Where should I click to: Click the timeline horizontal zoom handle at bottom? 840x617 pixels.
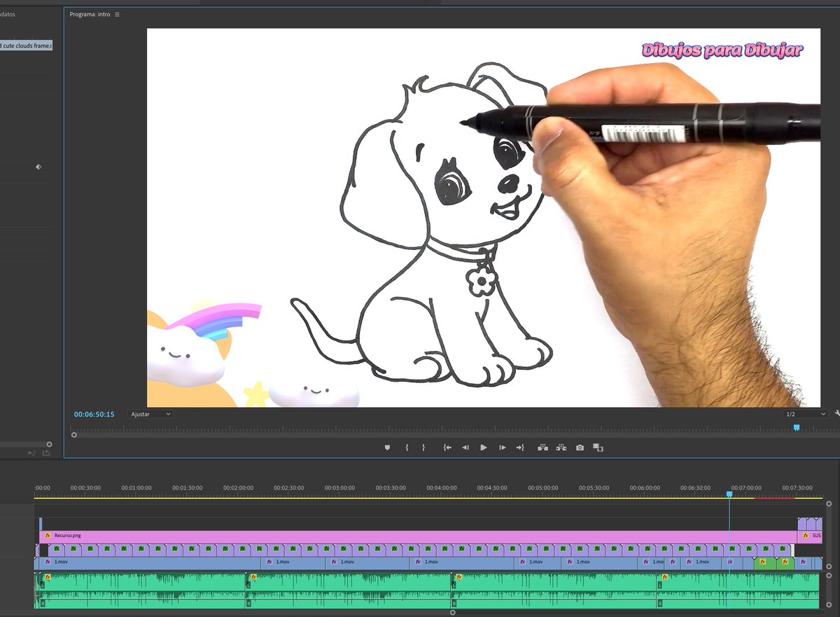pos(453,612)
